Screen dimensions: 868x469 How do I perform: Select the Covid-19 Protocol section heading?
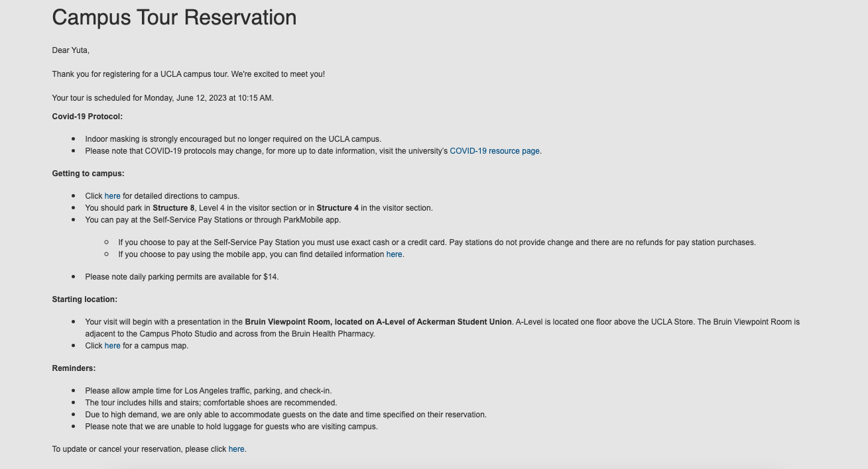point(88,117)
